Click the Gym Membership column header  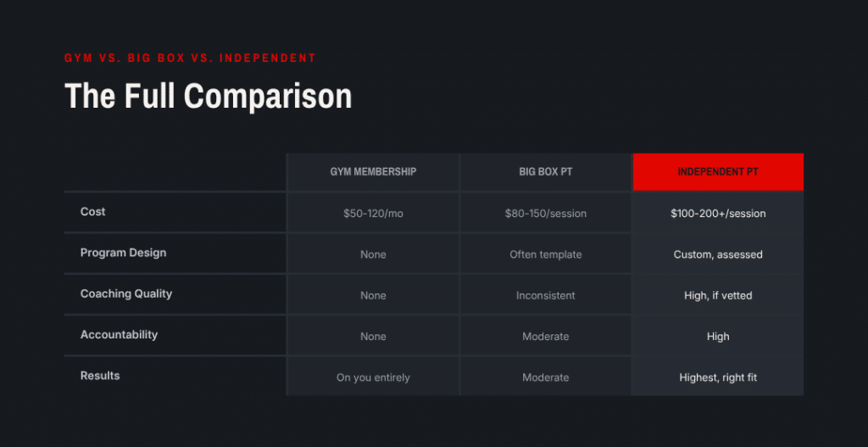pyautogui.click(x=373, y=171)
